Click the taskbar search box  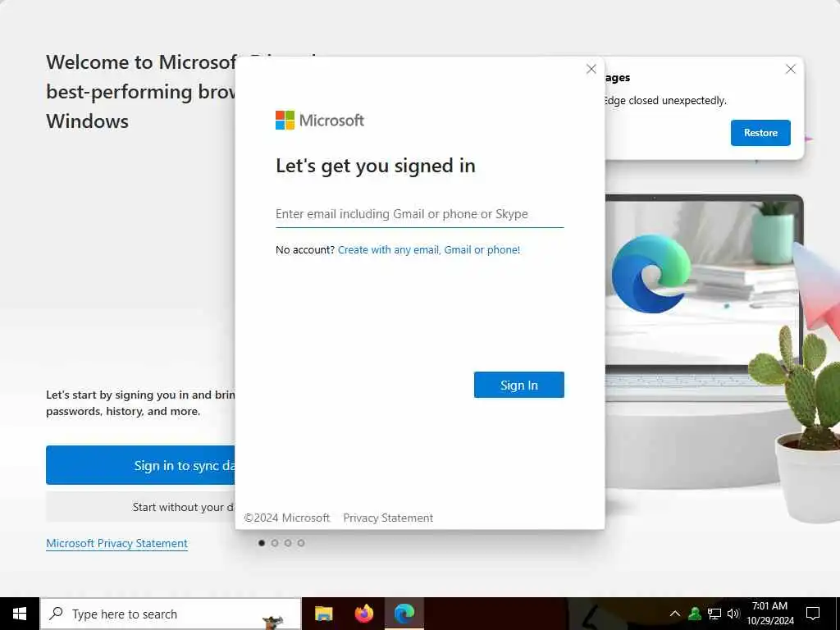[x=171, y=614]
